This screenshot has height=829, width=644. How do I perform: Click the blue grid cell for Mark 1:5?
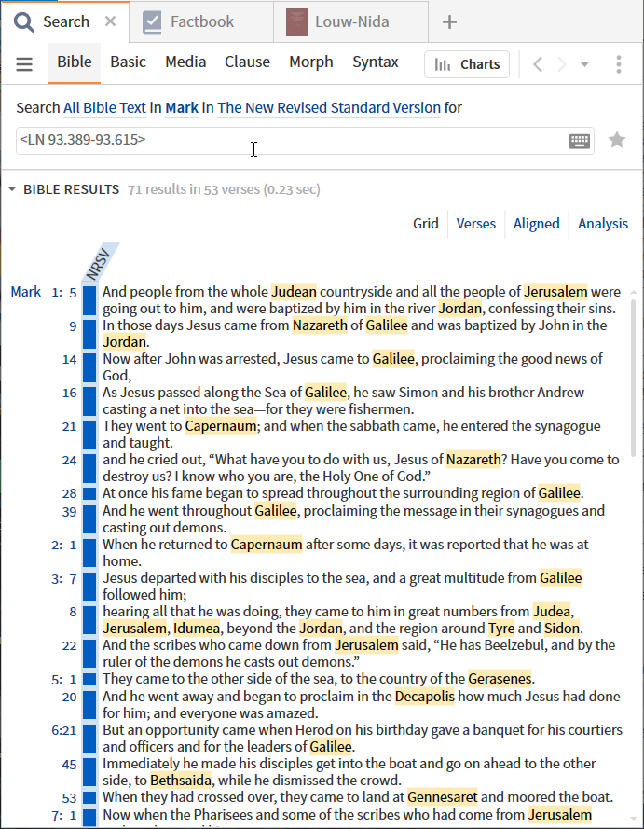tap(89, 301)
